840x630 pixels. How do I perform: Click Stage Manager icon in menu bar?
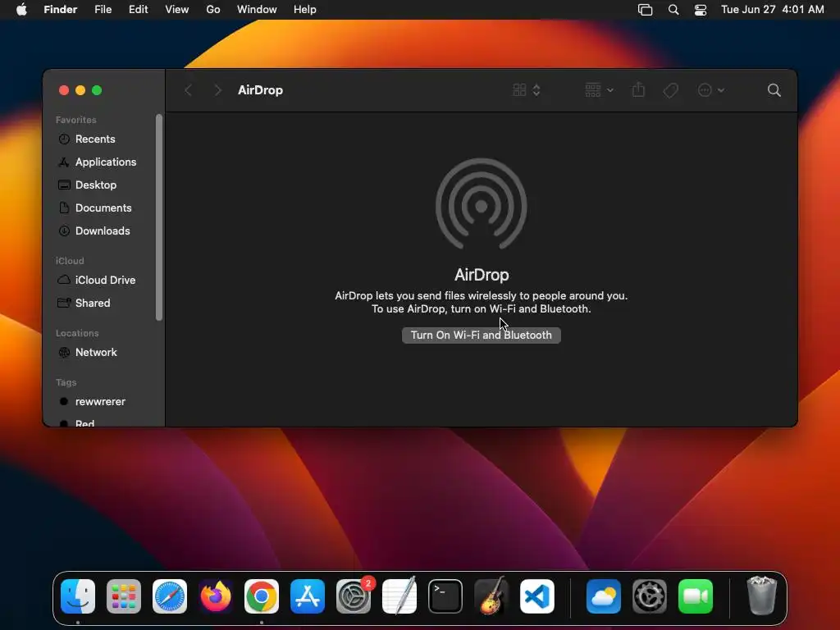(x=645, y=10)
